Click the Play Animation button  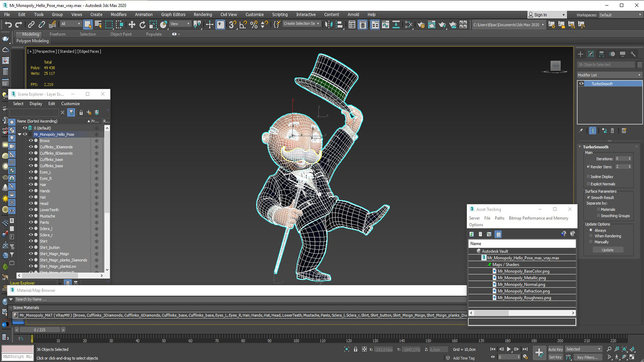509,349
